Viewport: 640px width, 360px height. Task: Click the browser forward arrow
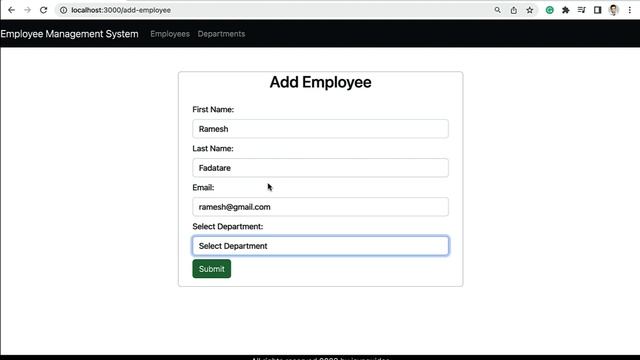point(27,10)
